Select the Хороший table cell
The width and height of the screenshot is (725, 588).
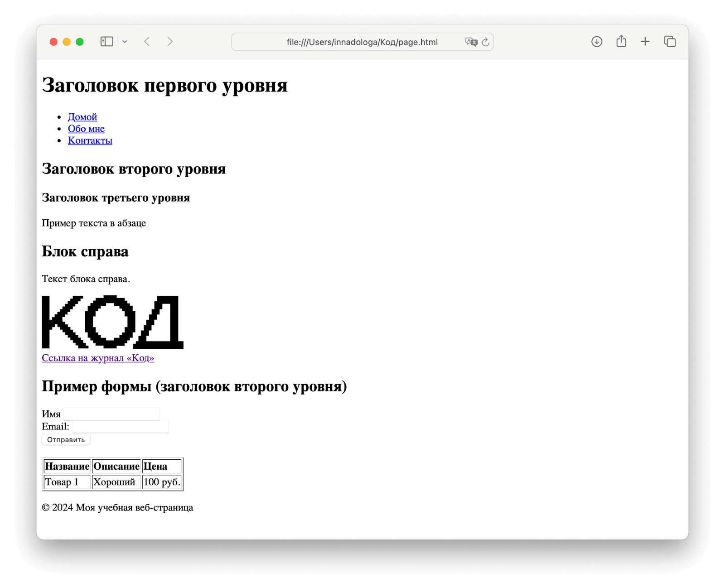[x=116, y=482]
